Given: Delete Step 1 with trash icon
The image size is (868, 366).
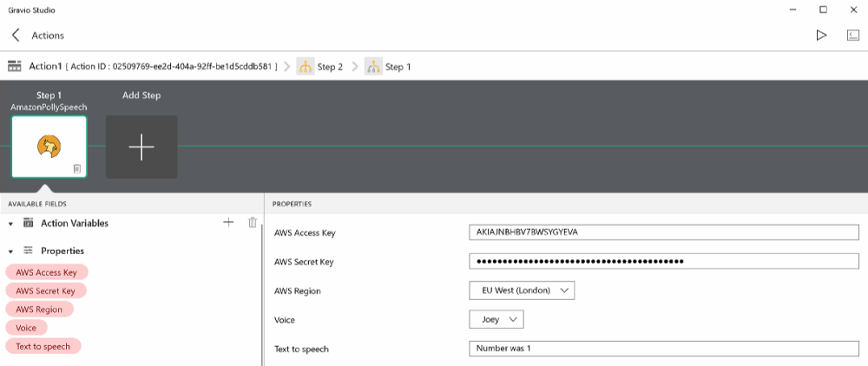Looking at the screenshot, I should click(77, 168).
